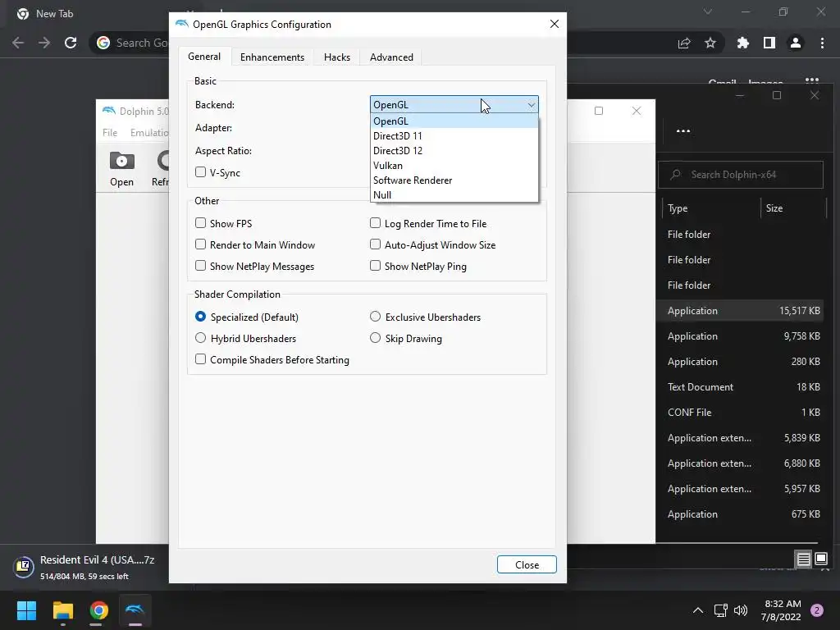Bookmark this tab with the star icon
This screenshot has width=840, height=630.
pos(710,43)
